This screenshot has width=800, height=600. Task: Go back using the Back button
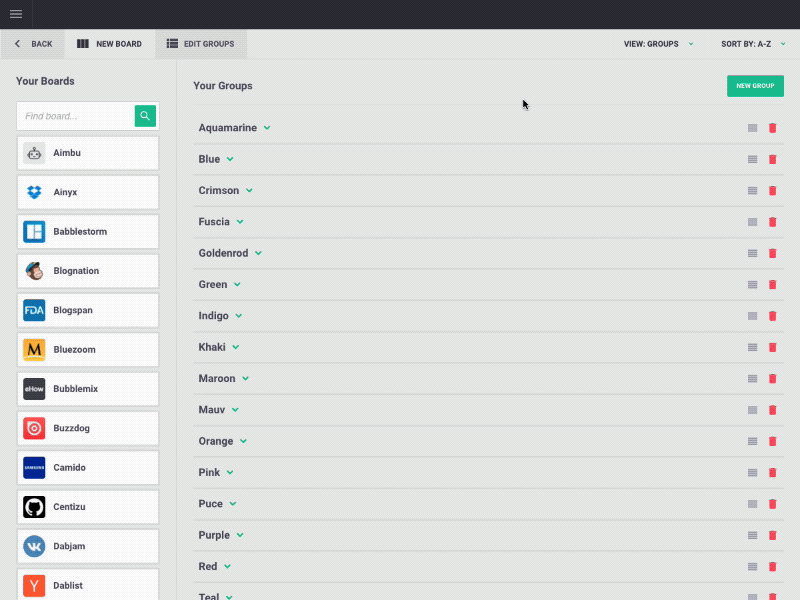click(x=33, y=44)
